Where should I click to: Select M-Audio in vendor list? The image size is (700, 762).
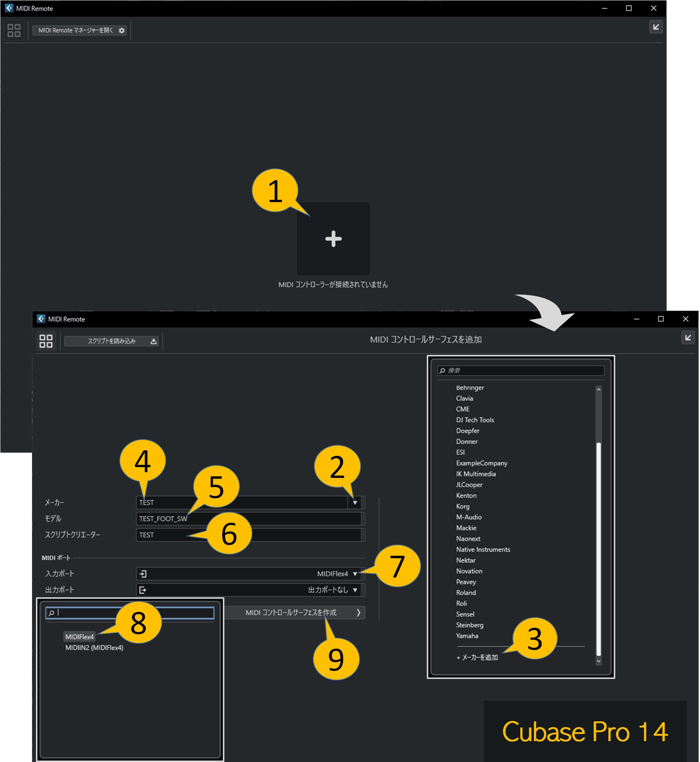click(469, 517)
